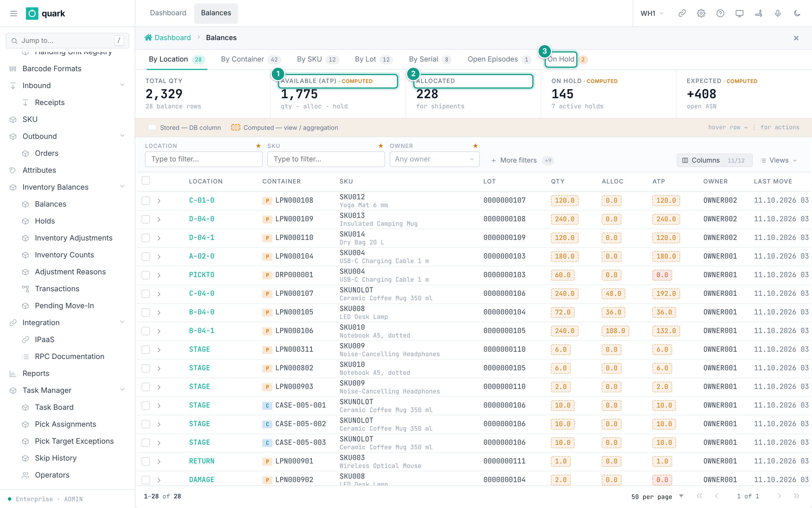Switch to the By Container tab

pyautogui.click(x=250, y=60)
